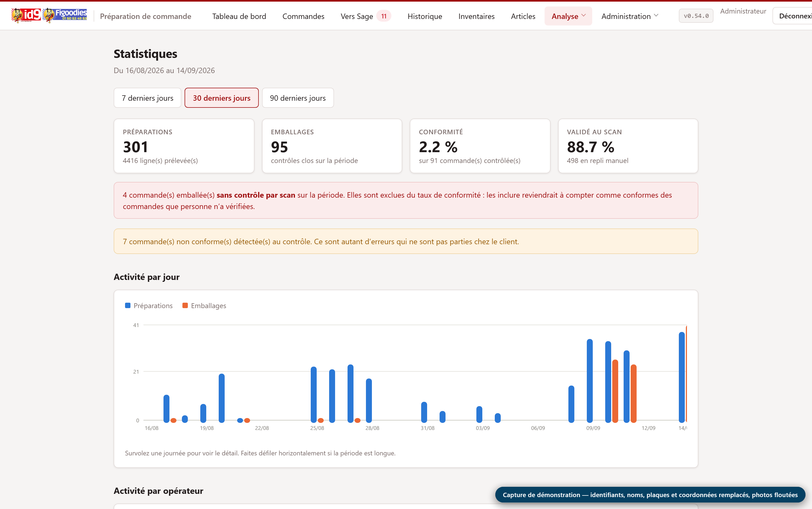The image size is (812, 509).
Task: Open Articles page
Action: tap(523, 16)
